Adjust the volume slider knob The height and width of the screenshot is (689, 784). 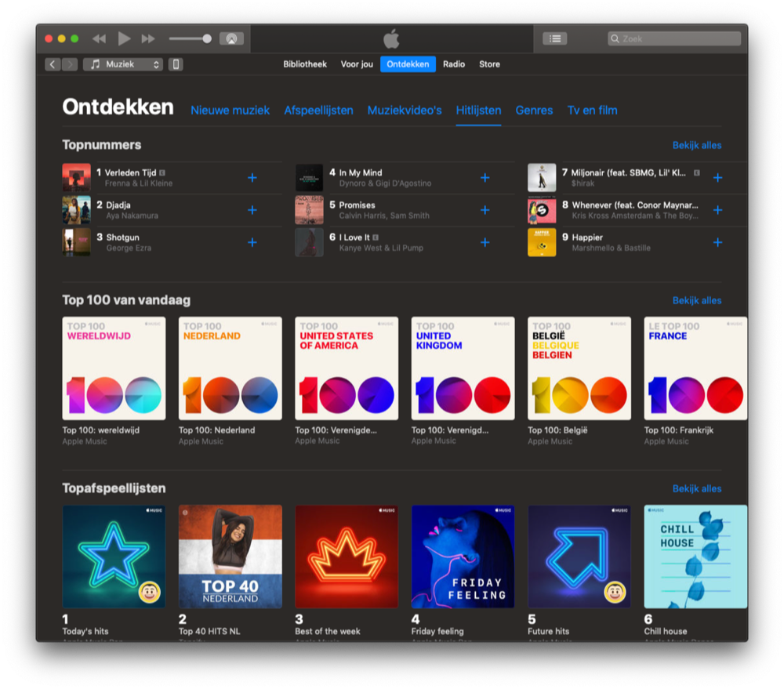[206, 38]
